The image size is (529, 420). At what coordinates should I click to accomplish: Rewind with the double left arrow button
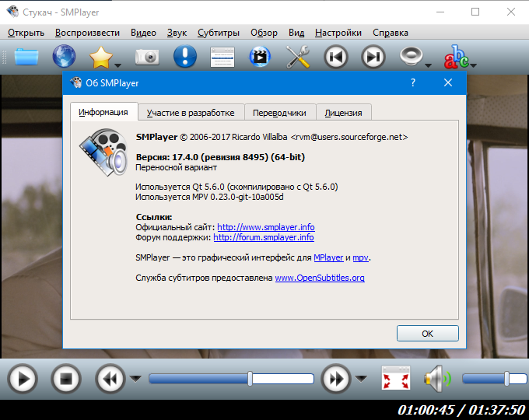click(x=110, y=379)
